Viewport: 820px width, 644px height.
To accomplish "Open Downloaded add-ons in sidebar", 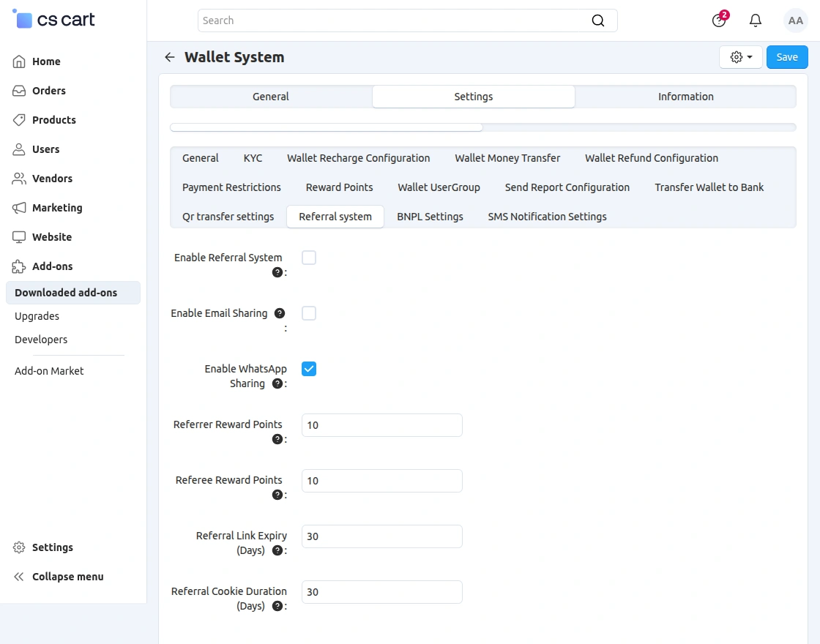I will [73, 293].
